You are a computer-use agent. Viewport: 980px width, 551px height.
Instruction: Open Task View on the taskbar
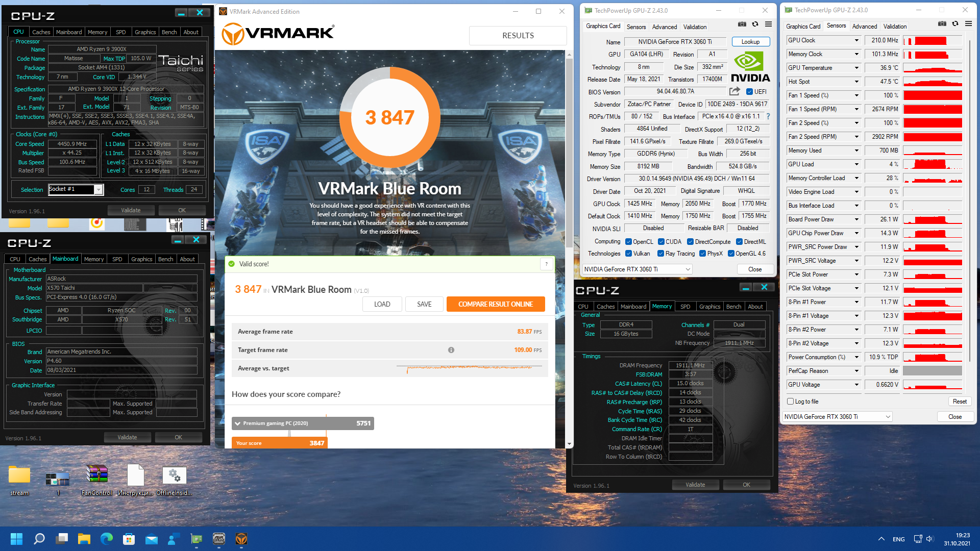coord(62,539)
